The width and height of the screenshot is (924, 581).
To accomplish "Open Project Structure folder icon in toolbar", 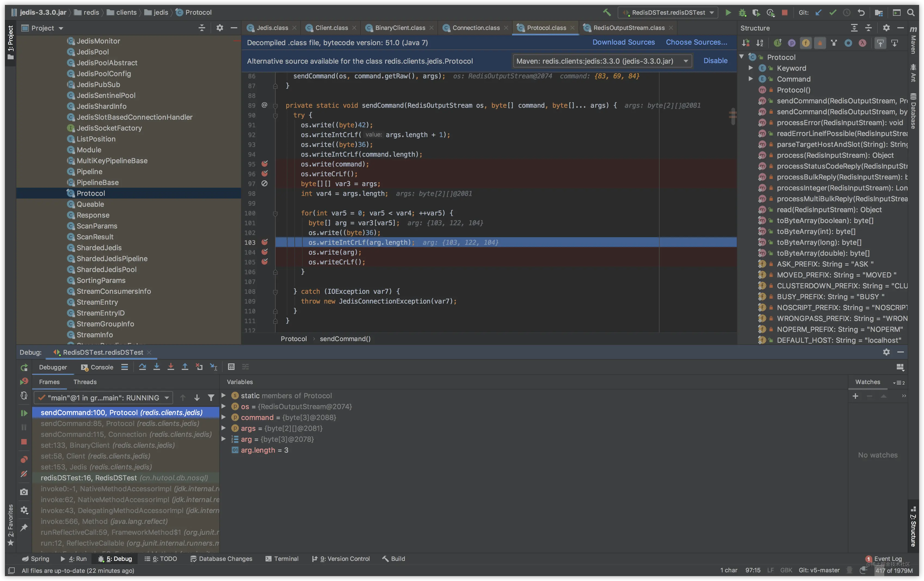I will coord(879,12).
